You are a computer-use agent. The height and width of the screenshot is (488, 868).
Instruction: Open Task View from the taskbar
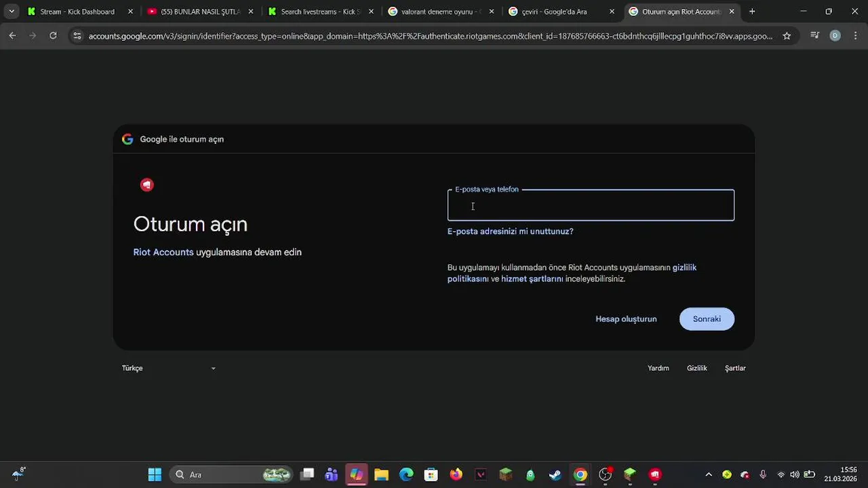[307, 474]
